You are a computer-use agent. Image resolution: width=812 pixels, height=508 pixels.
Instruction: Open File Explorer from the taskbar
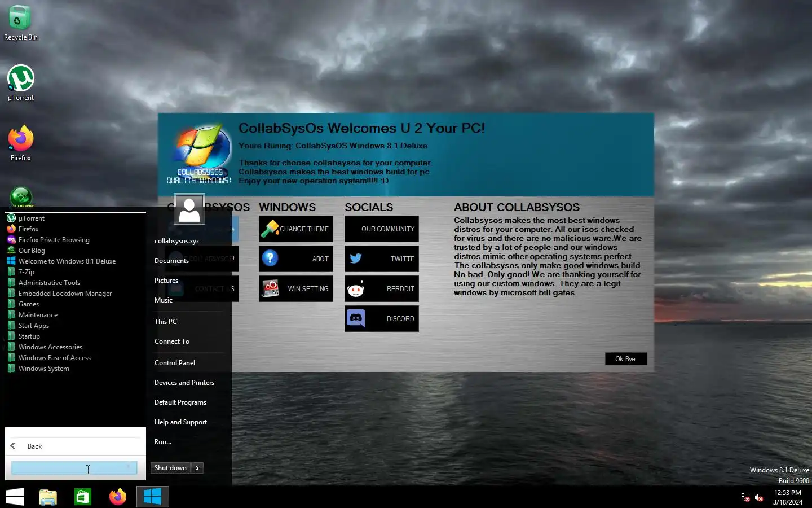(x=48, y=497)
